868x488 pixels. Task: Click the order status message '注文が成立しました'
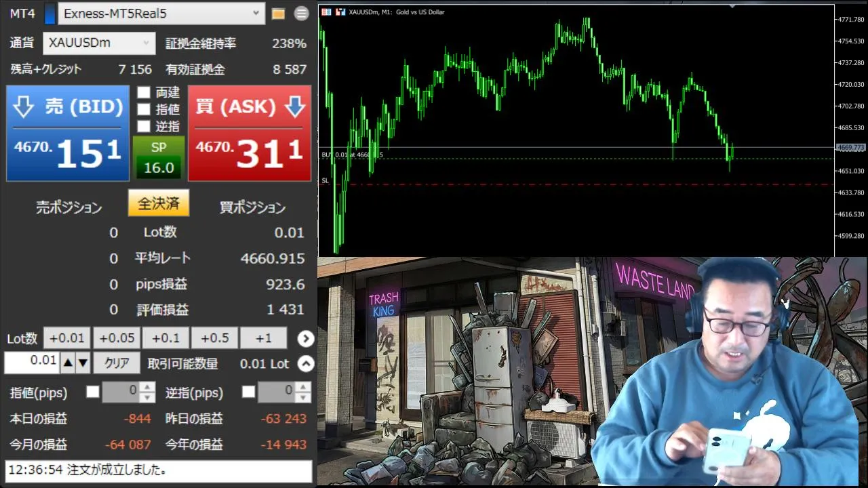(117, 470)
